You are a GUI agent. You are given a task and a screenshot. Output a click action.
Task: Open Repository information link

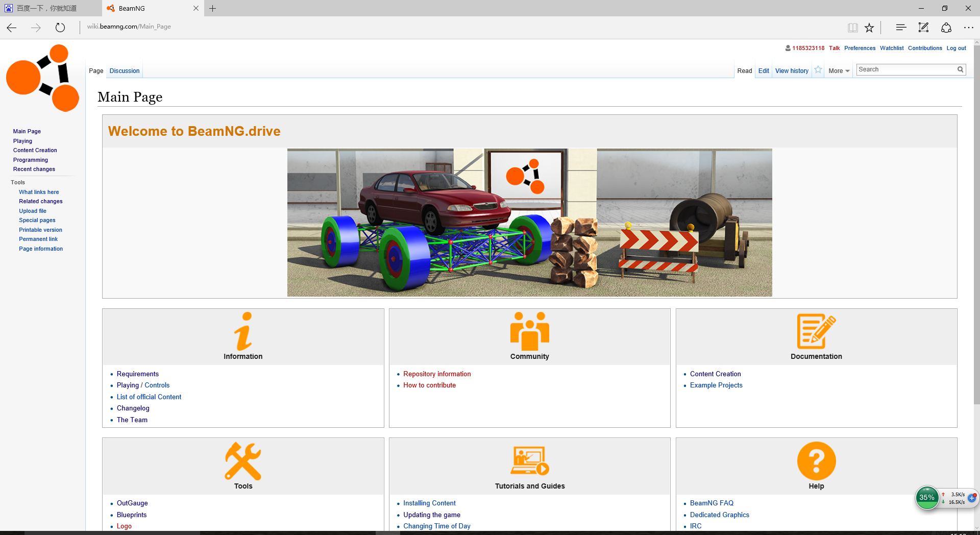click(x=437, y=374)
